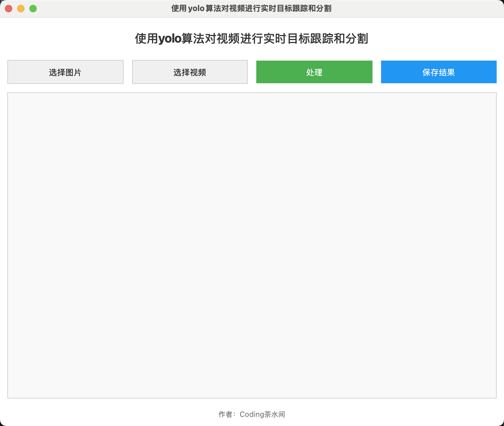The height and width of the screenshot is (426, 504).
Task: Click the yellow minimize button
Action: coord(20,9)
